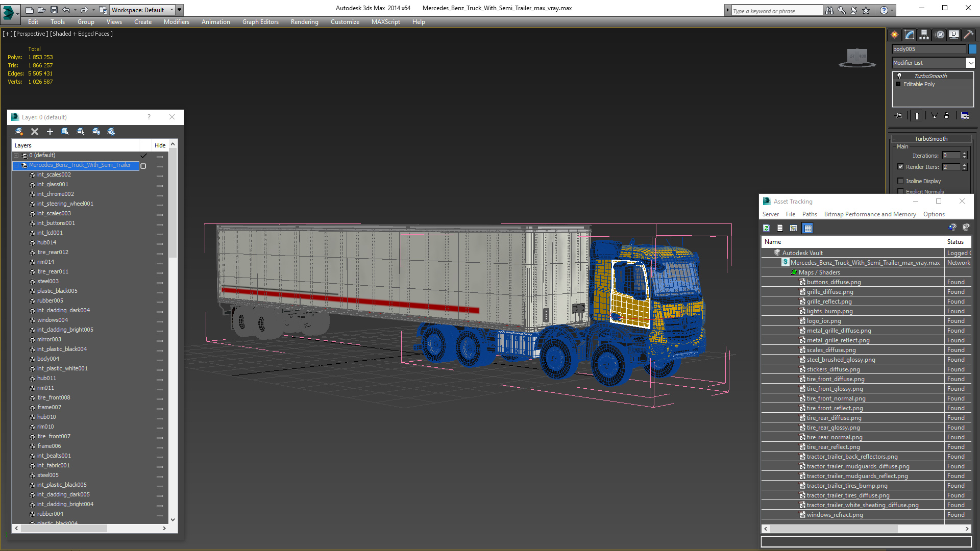Open the Display command panel tab
980x551 pixels.
coord(954,35)
